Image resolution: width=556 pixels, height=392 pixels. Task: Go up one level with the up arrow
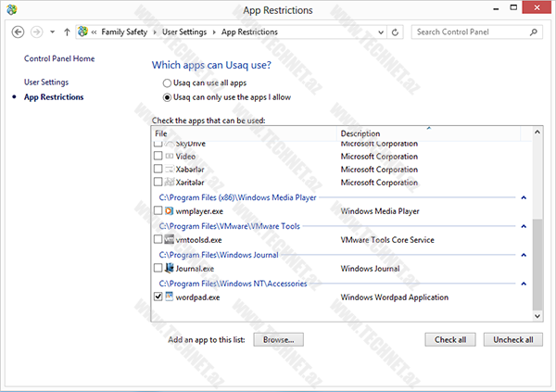(x=67, y=32)
